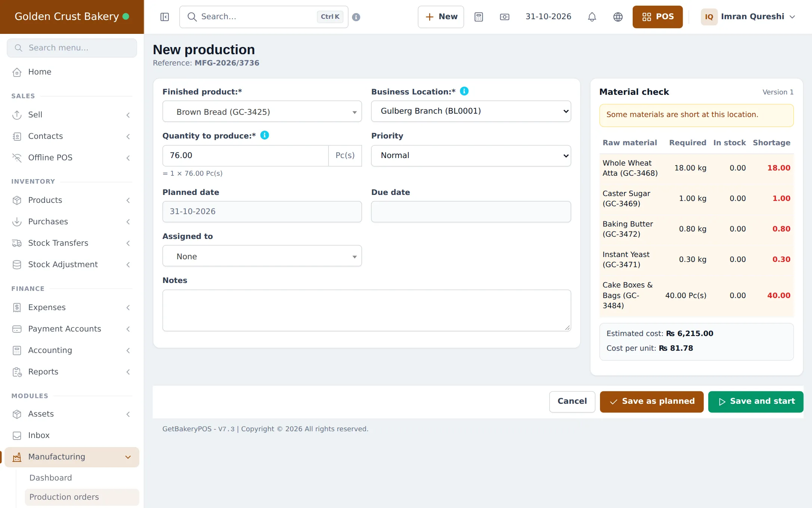Click the Cancel button
This screenshot has width=812, height=508.
point(572,402)
